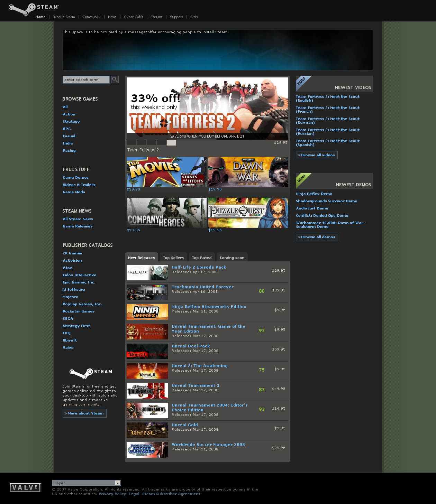Open Game Demos under Free Stuff

(x=76, y=178)
